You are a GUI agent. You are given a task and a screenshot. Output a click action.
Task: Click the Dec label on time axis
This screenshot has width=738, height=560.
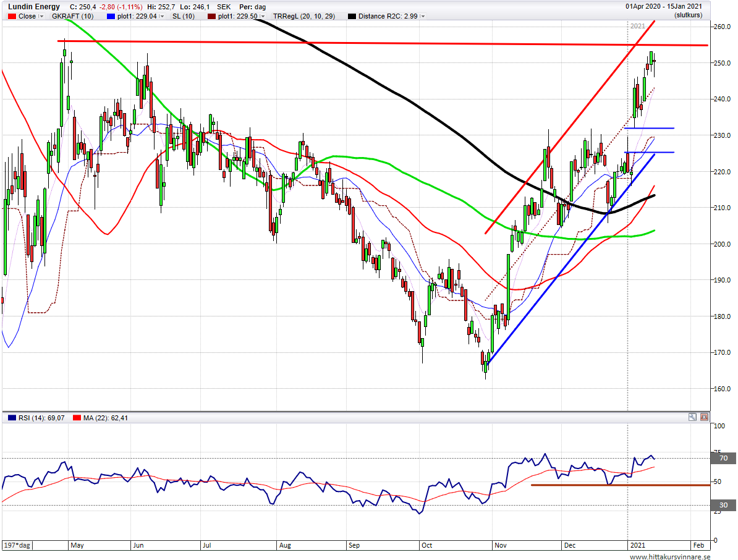click(x=570, y=545)
